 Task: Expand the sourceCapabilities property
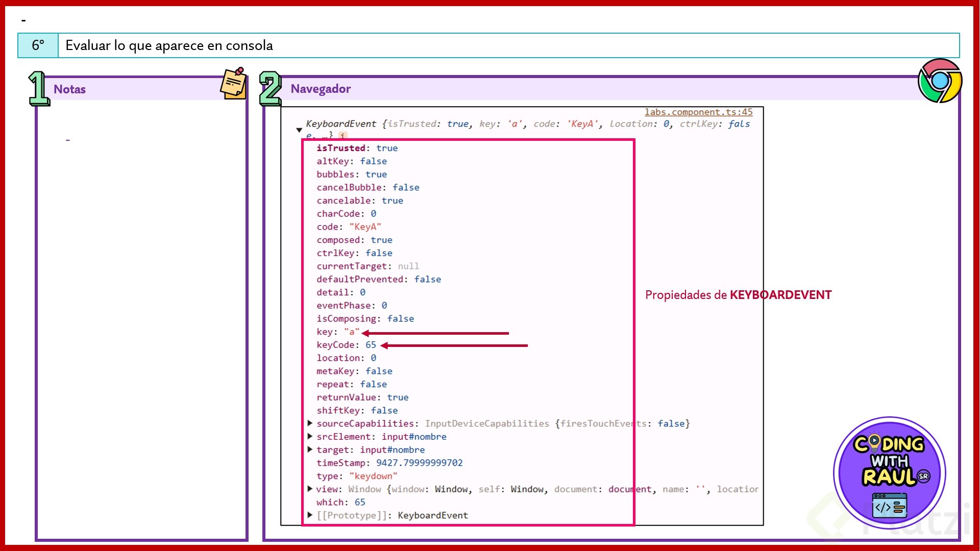coord(310,423)
